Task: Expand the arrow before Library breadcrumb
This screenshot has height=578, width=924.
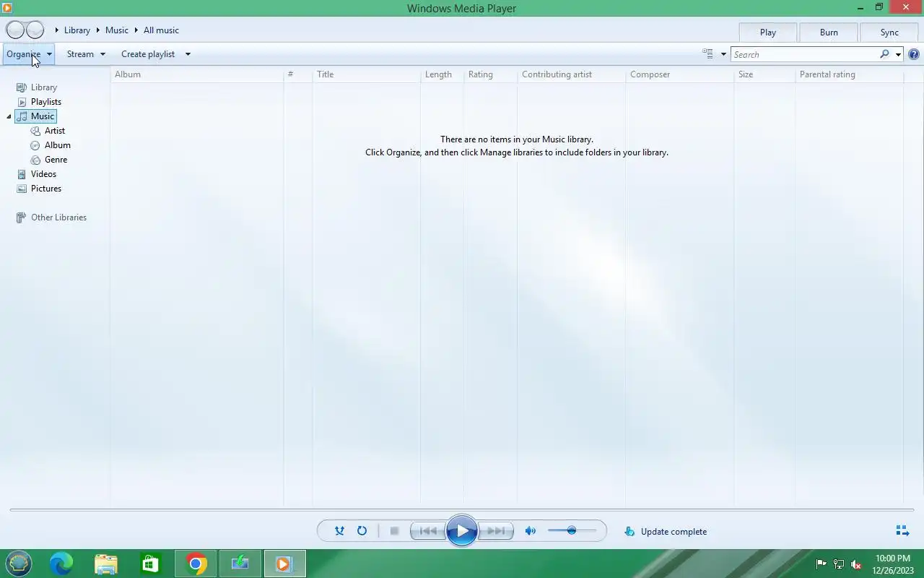Action: tap(57, 30)
